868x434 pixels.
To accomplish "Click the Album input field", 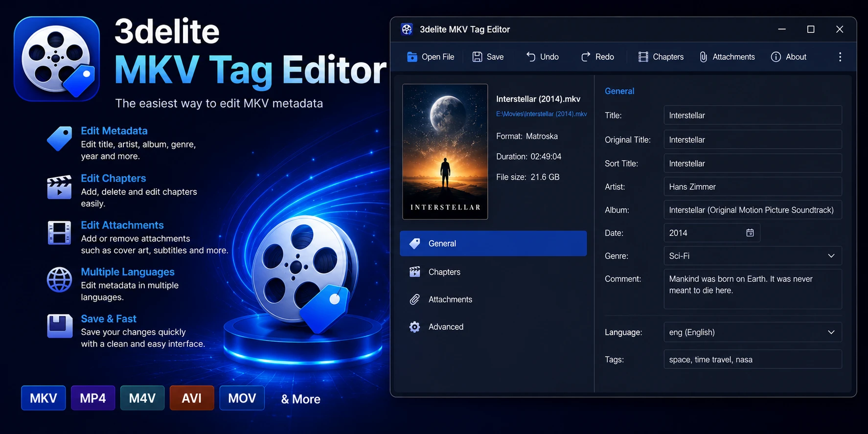I will pos(753,209).
